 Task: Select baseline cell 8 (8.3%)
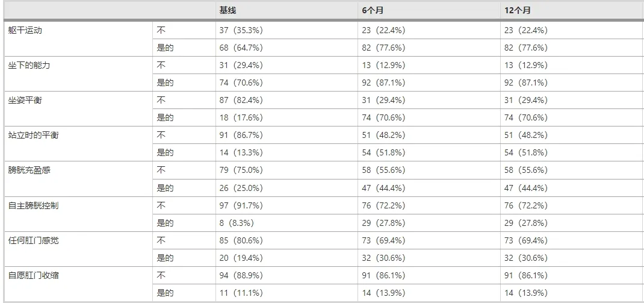(237, 223)
